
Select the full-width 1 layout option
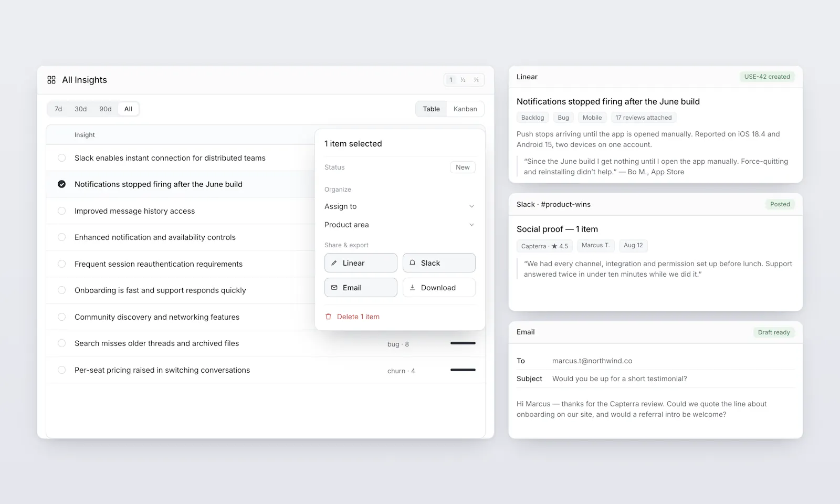(450, 80)
